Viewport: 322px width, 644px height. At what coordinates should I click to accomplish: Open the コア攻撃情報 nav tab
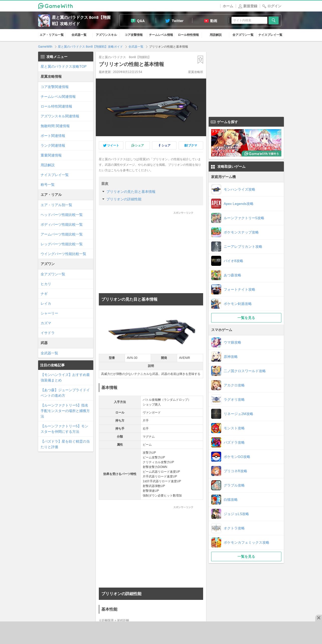(134, 35)
